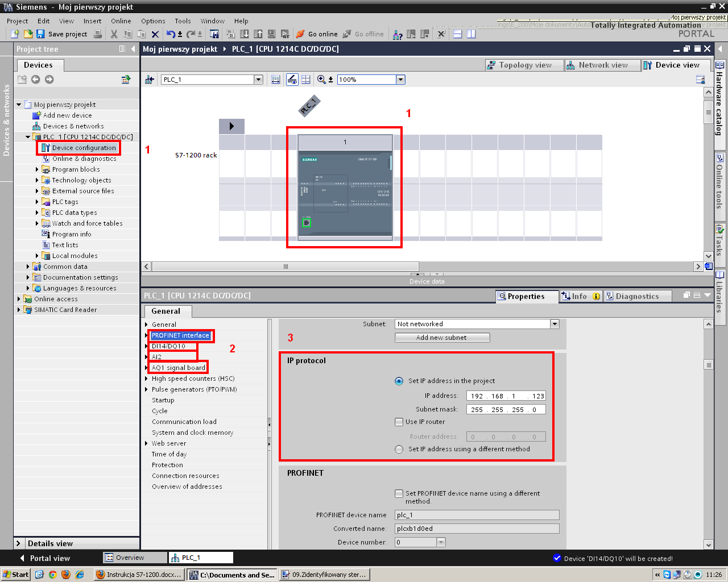Click the IP address input field

pos(506,396)
